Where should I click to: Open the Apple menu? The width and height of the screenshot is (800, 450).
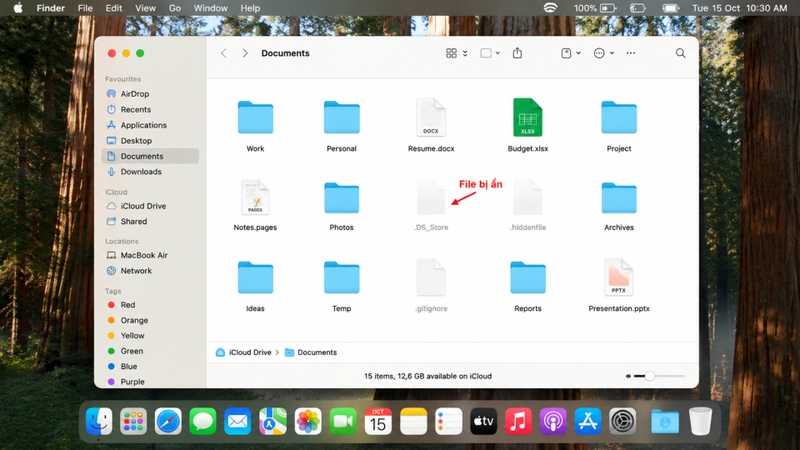pyautogui.click(x=18, y=8)
